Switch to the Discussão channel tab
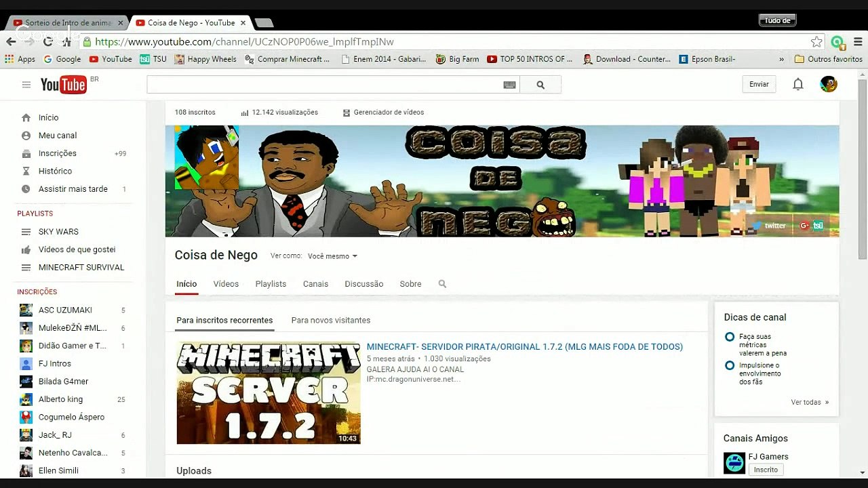 363,284
